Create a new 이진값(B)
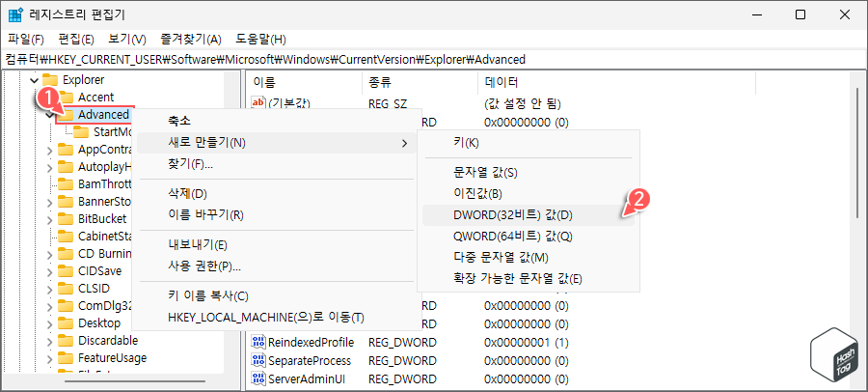868x392 pixels. [529, 194]
